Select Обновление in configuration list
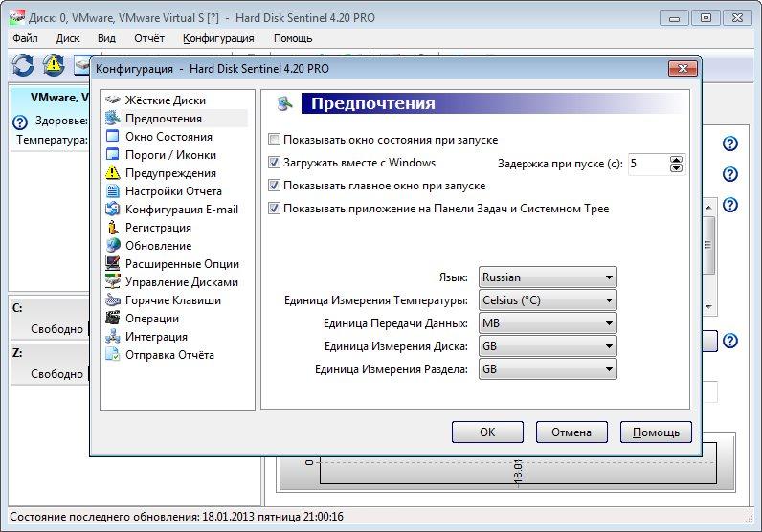The height and width of the screenshot is (532, 762). pyautogui.click(x=158, y=246)
